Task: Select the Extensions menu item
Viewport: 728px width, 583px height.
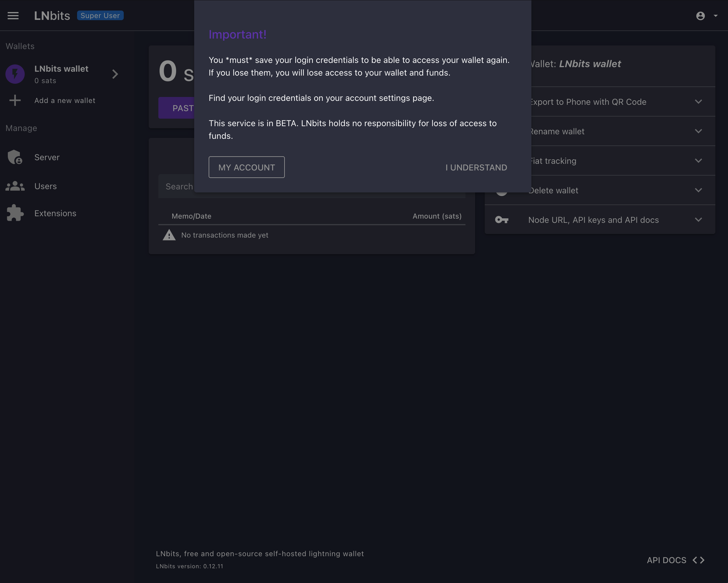Action: click(55, 213)
